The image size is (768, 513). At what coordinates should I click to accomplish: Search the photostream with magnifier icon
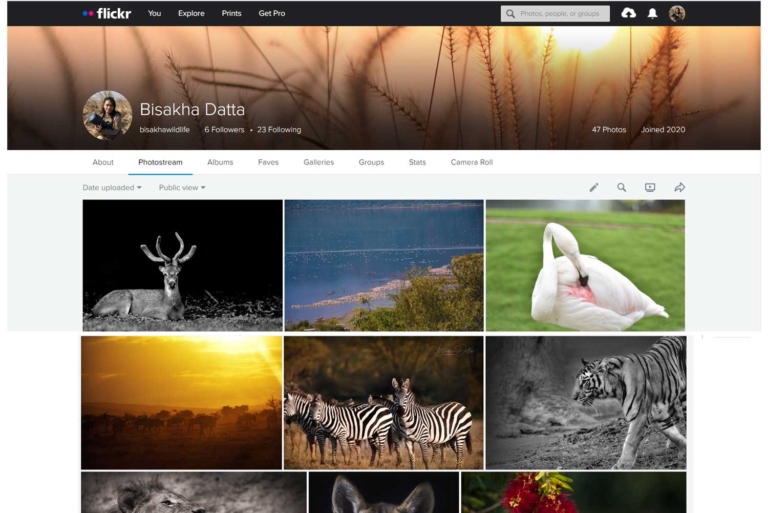(621, 187)
